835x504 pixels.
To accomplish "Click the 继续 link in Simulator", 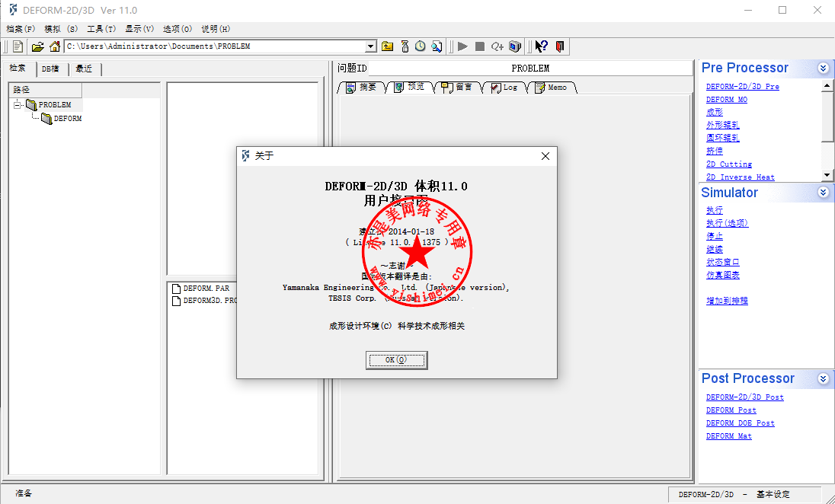I will point(715,249).
